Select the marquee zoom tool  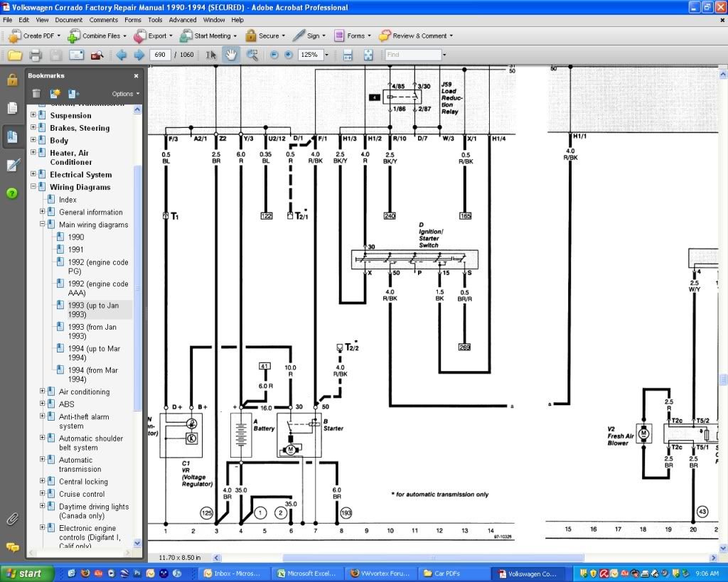coord(252,55)
